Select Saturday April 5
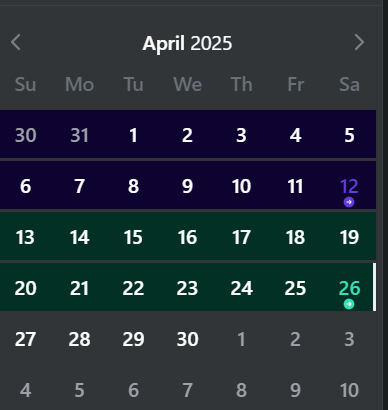 (x=349, y=135)
